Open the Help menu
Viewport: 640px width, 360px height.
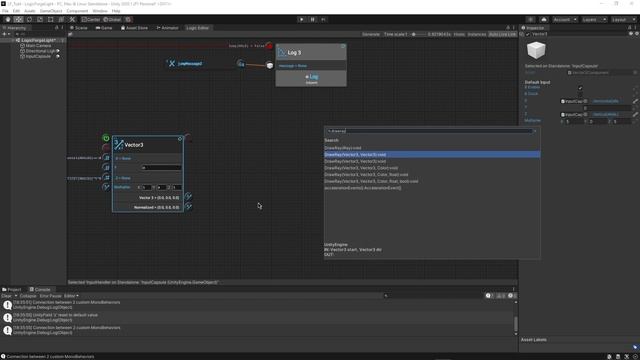116,11
